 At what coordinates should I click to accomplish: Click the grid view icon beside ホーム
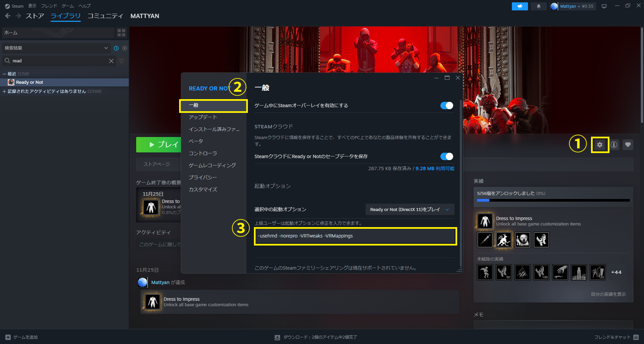tap(121, 32)
